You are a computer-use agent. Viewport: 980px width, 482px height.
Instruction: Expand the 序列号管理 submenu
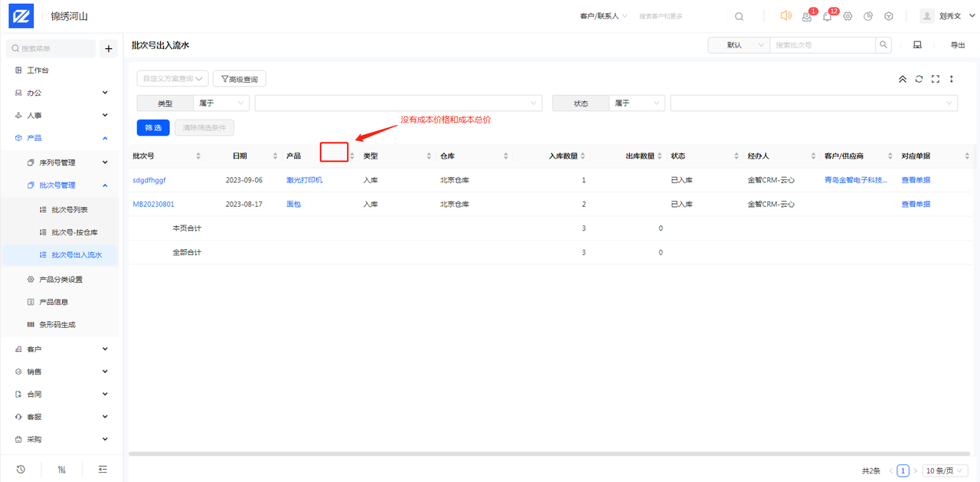[61, 162]
